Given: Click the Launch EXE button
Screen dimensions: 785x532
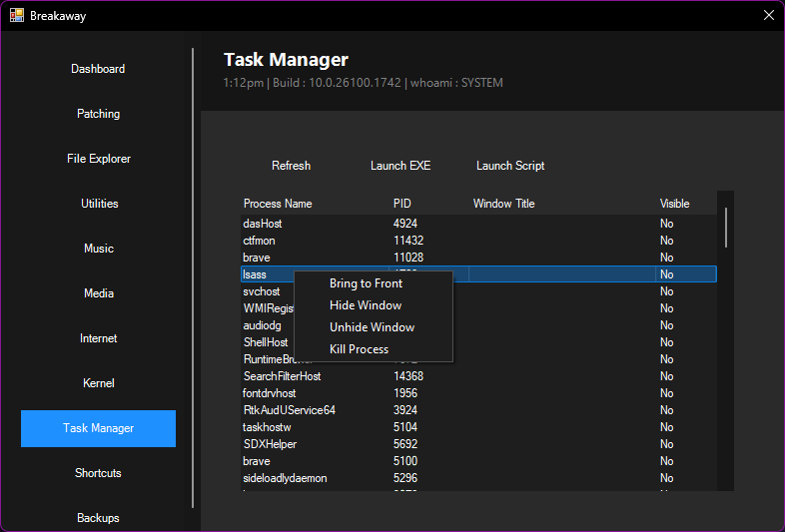Looking at the screenshot, I should (x=400, y=166).
